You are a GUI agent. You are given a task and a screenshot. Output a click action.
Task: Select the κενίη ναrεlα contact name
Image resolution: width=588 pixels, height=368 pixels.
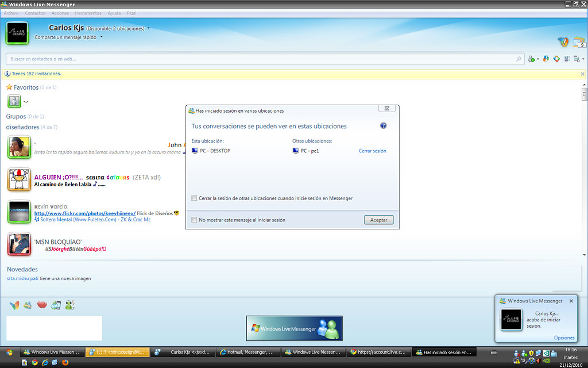pyautogui.click(x=51, y=206)
